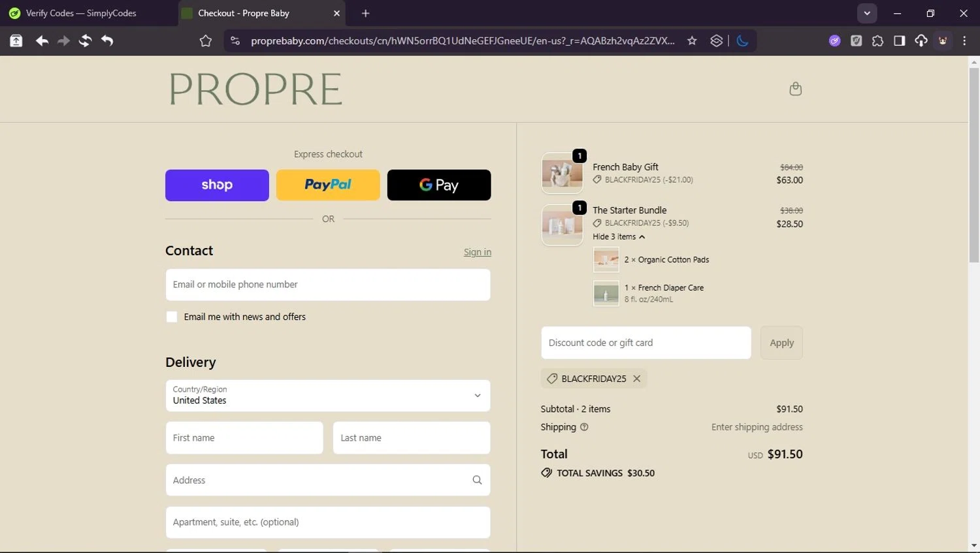Click the undo arrow in toolbar
The width and height of the screenshot is (980, 553).
(x=107, y=40)
